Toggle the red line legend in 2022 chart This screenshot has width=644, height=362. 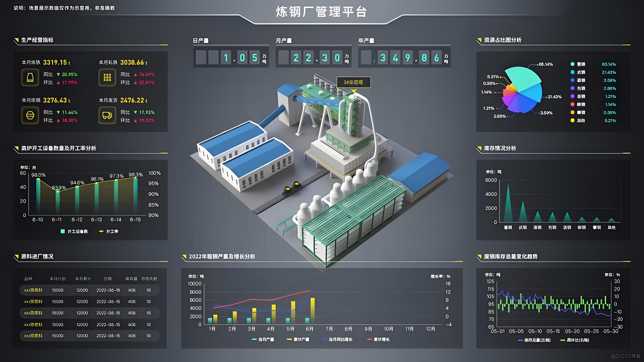coord(369,339)
